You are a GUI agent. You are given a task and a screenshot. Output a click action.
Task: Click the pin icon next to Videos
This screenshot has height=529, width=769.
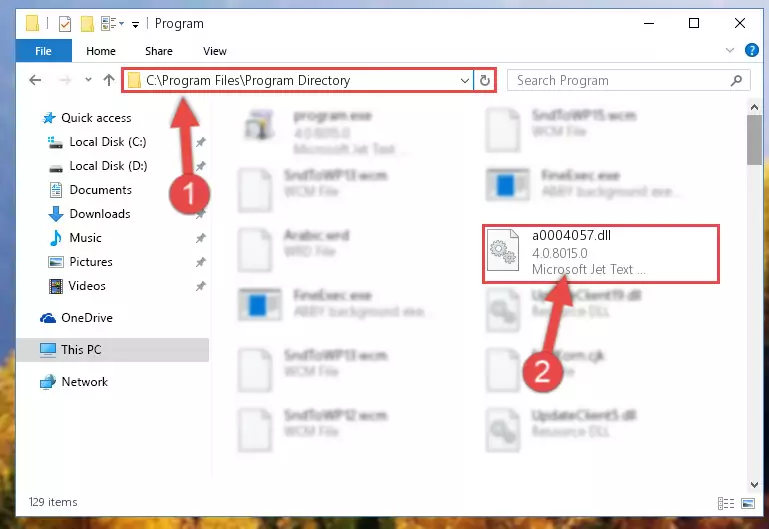[x=201, y=286]
